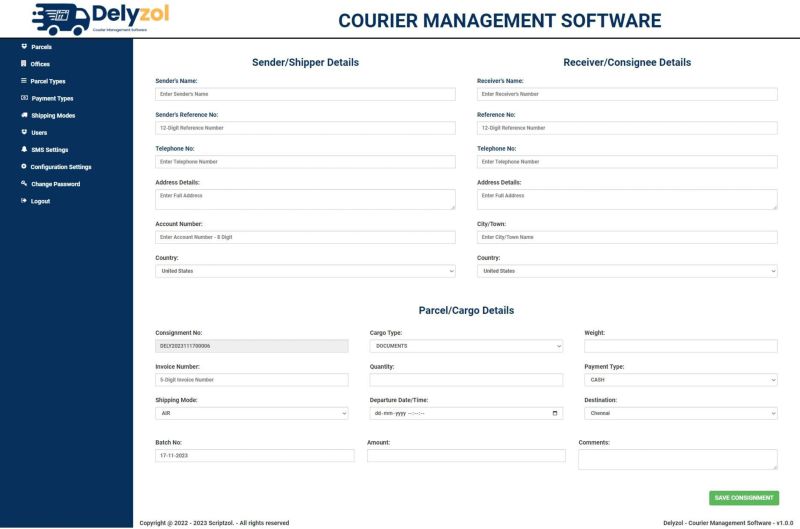Image resolution: width=800 pixels, height=529 pixels.
Task: Click the Offices building icon
Action: pyautogui.click(x=23, y=64)
